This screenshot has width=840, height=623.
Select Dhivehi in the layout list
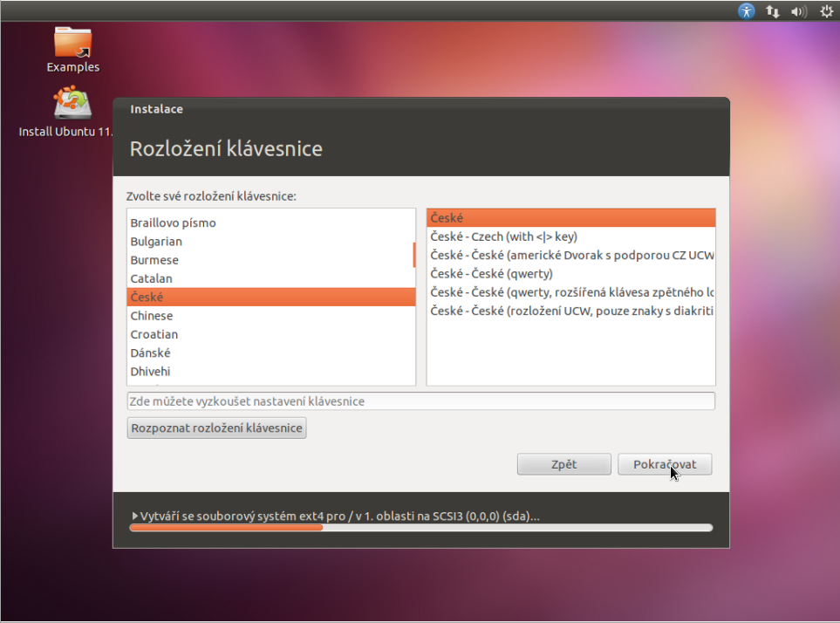pyautogui.click(x=270, y=371)
